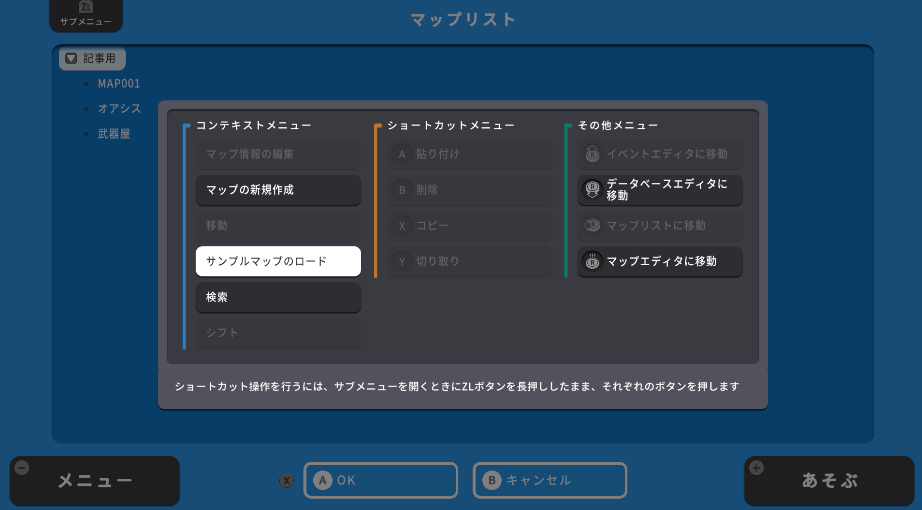Screen dimensions: 922x510
Task: Select オアシス map in the tree
Action: pos(119,109)
